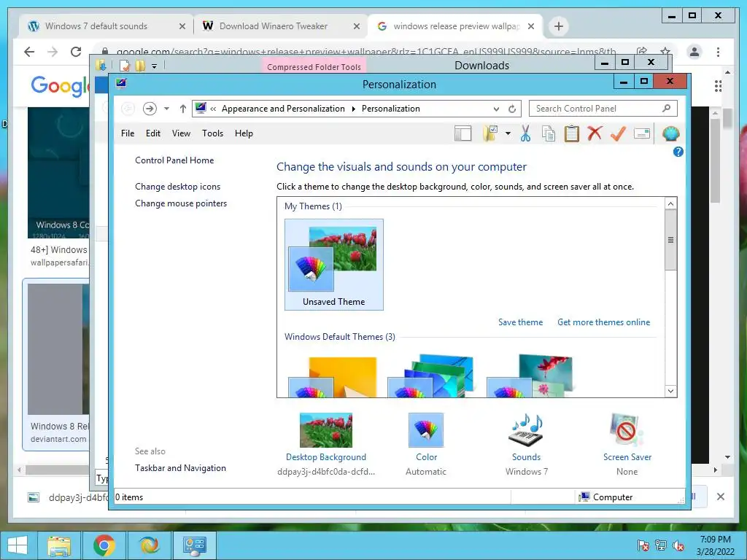Viewport: 747px width, 560px height.
Task: Click the Compressed Folder Tools tab in Downloads
Action: point(314,66)
